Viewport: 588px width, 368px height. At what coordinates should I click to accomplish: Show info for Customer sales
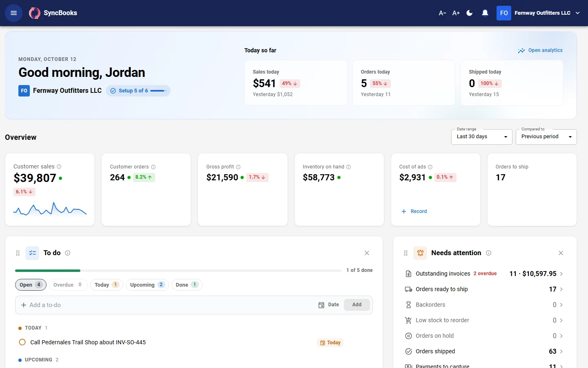click(x=59, y=166)
